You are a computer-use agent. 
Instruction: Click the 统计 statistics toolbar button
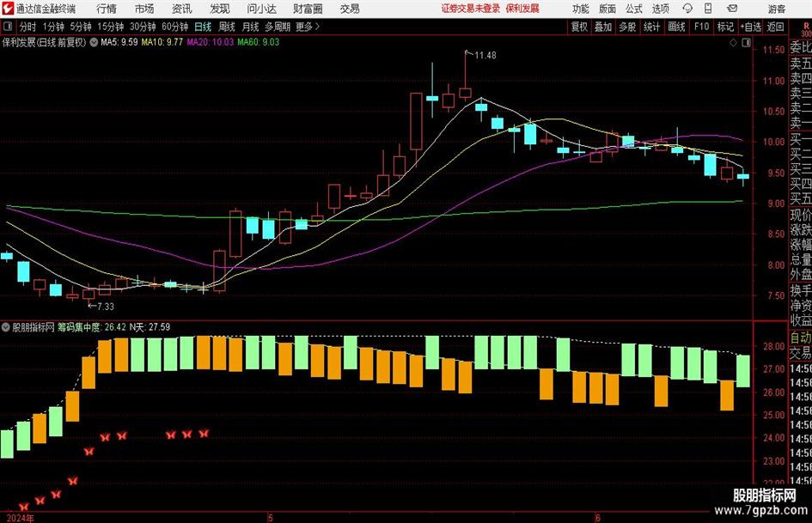tap(652, 27)
